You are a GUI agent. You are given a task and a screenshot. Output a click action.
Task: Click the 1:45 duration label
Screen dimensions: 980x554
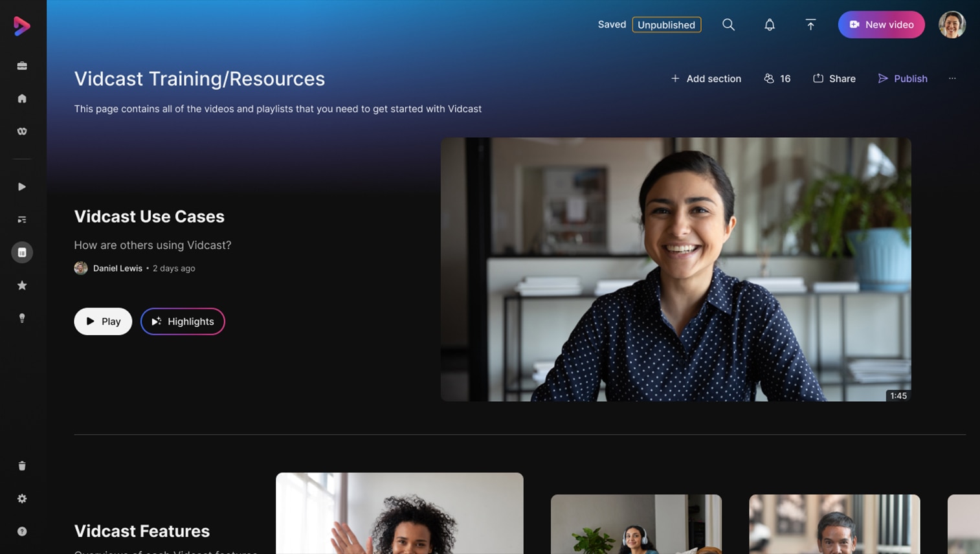pyautogui.click(x=898, y=395)
